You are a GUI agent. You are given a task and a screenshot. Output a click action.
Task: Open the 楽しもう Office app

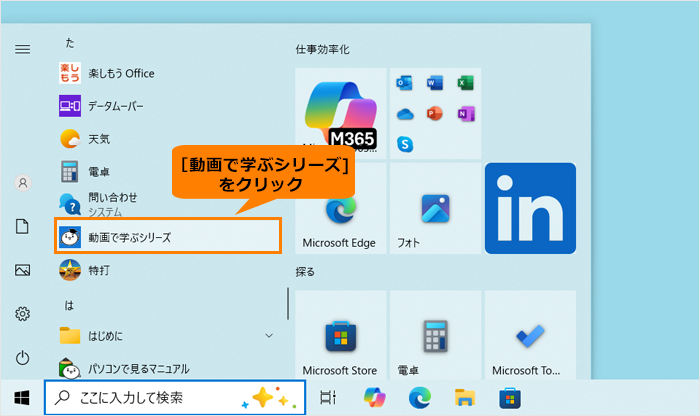[x=167, y=73]
